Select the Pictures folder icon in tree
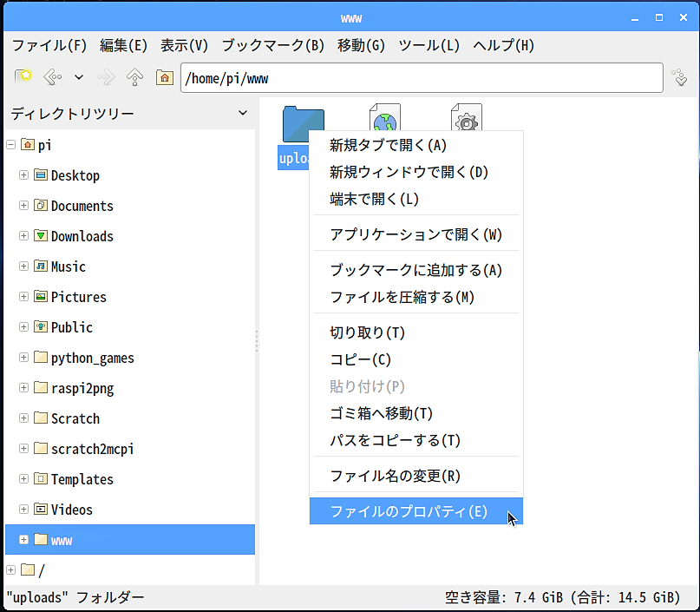Image resolution: width=700 pixels, height=612 pixels. coord(41,296)
